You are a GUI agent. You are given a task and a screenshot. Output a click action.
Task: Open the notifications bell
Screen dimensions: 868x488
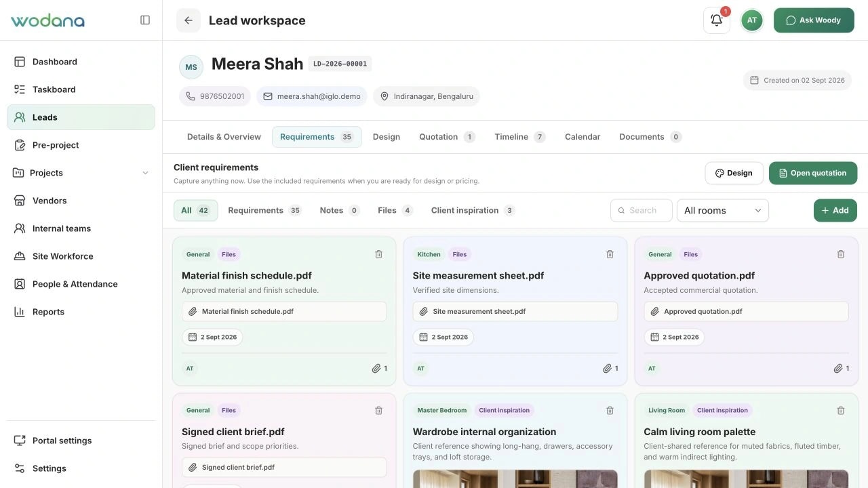717,20
